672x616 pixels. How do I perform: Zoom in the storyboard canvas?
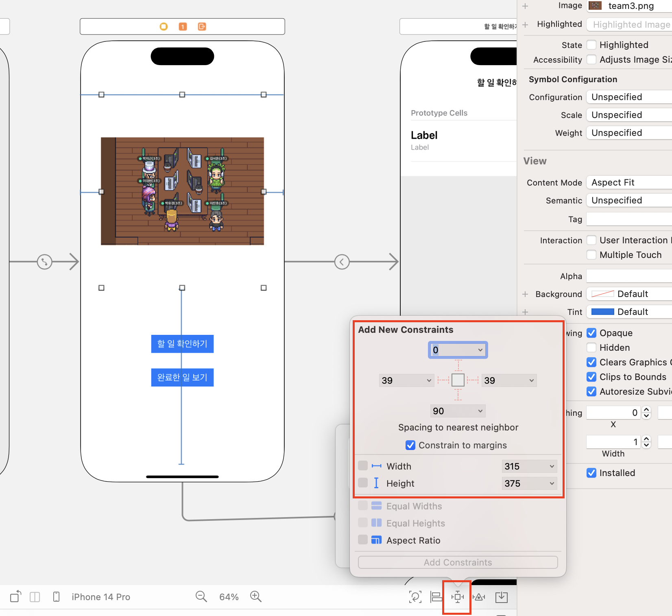pos(256,597)
